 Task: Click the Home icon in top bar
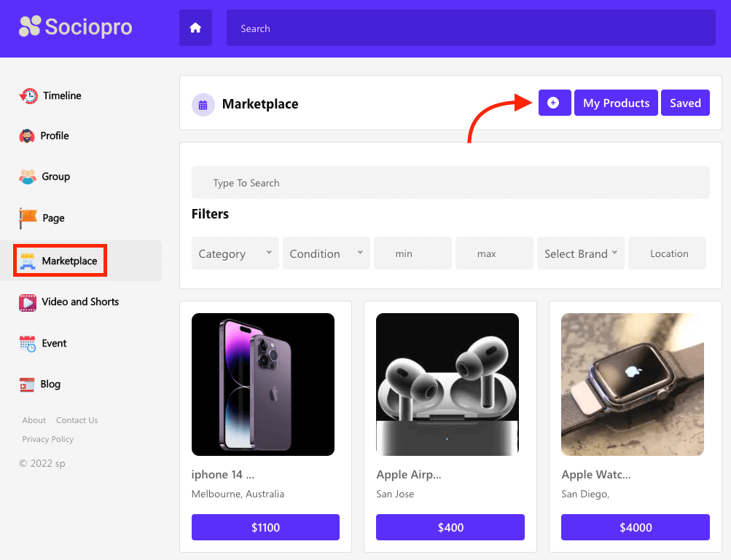point(195,28)
